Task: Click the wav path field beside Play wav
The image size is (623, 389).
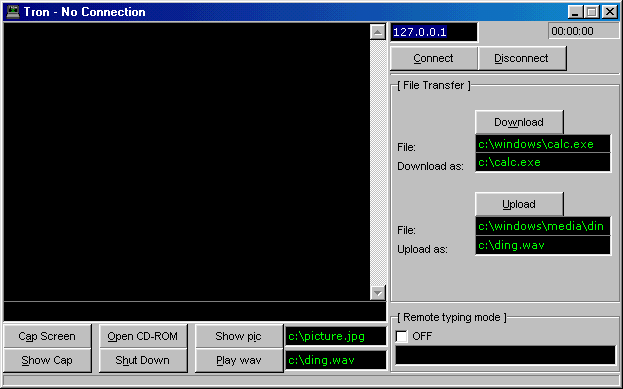Action: (x=336, y=360)
